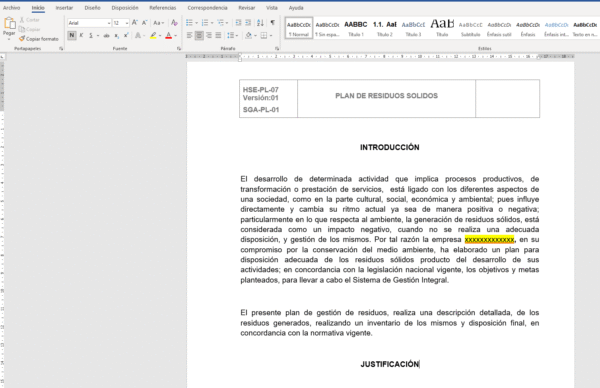Click the yellow highlighted xxxxxxxxxxxxx placeholder
This screenshot has height=388, width=600.
(x=489, y=240)
